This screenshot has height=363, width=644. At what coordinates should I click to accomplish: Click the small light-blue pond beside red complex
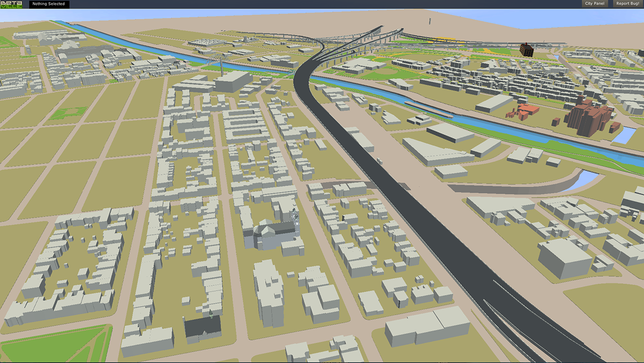coord(624,135)
